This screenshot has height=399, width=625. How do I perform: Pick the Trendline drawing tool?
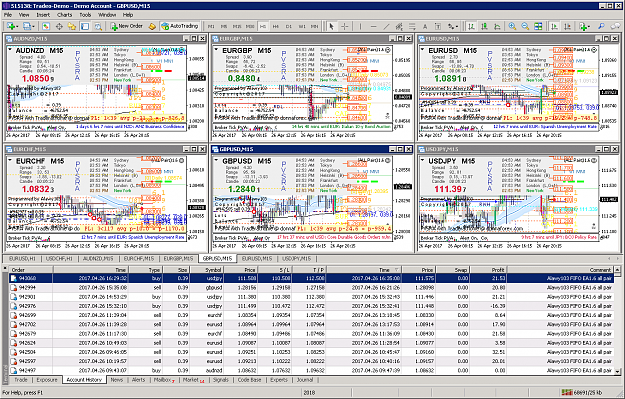386,26
